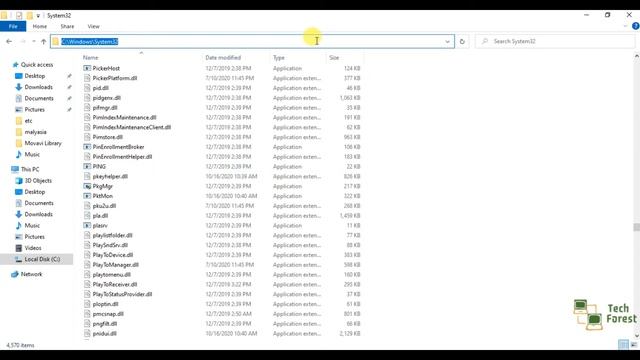This screenshot has height=360, width=640.
Task: Open 3D Objects under This PC
Action: 38,180
